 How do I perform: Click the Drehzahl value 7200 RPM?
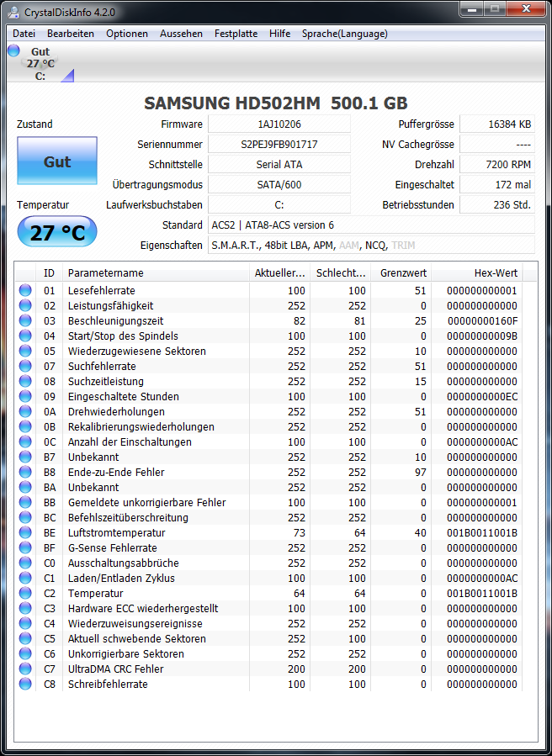[x=497, y=165]
